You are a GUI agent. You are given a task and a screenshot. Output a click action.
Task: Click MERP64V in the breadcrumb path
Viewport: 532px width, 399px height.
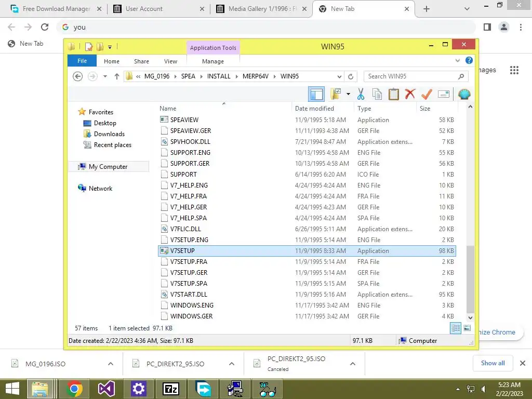click(255, 76)
